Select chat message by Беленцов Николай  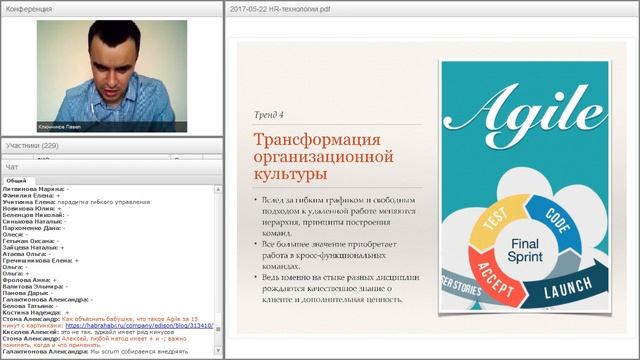click(x=36, y=215)
